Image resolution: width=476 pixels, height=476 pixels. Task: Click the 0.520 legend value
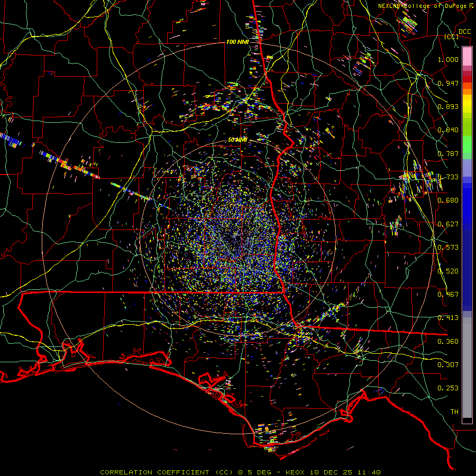(x=448, y=271)
